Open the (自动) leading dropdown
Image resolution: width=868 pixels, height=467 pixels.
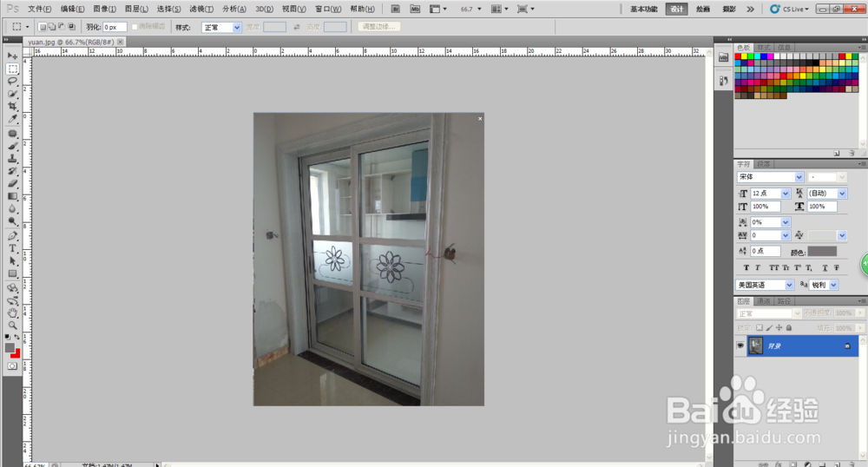842,193
